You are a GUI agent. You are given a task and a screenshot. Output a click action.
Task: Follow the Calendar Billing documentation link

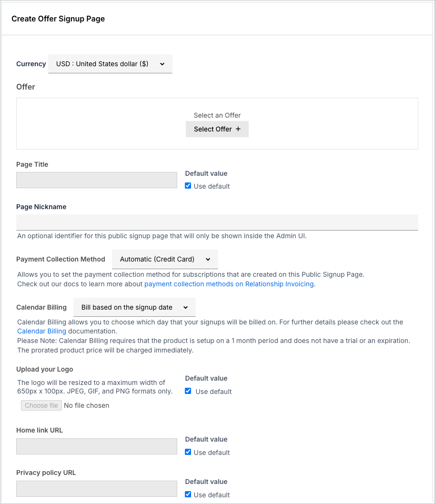pos(41,331)
